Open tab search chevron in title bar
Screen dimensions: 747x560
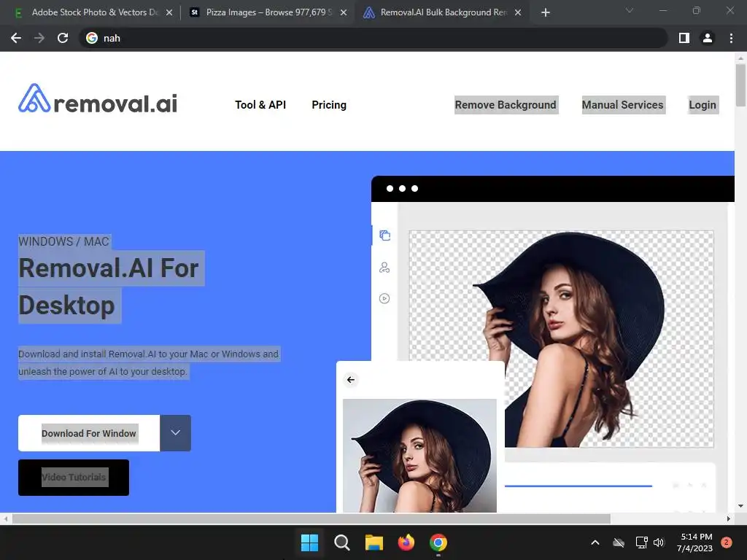click(630, 10)
